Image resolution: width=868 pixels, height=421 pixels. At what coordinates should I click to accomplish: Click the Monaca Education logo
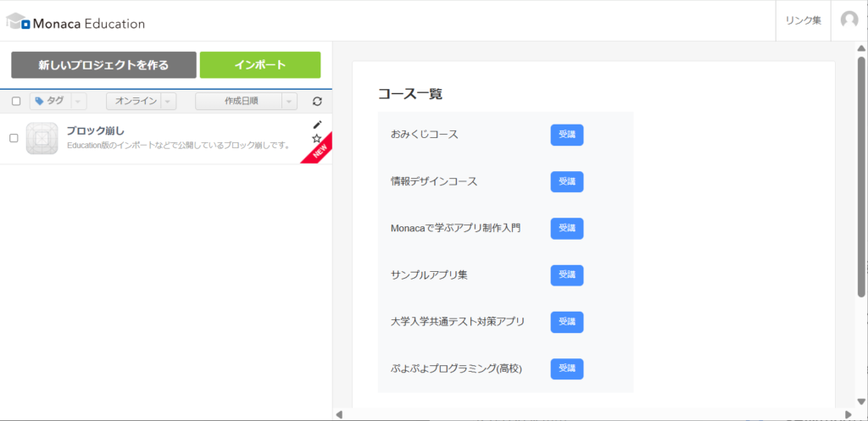pos(75,23)
